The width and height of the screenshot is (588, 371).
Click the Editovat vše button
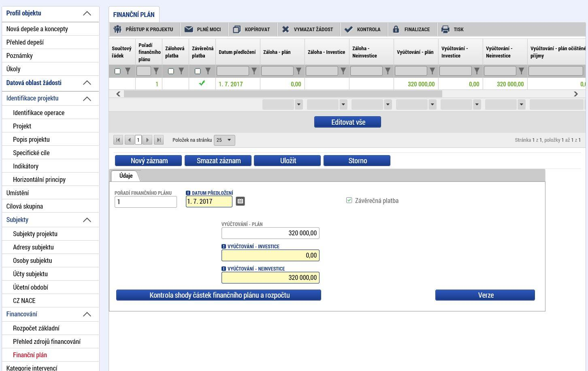tap(347, 122)
